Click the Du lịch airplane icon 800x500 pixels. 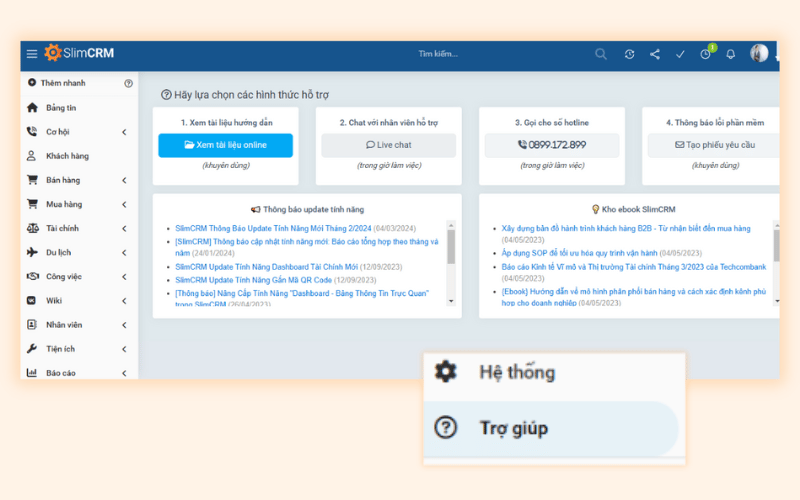(32, 252)
